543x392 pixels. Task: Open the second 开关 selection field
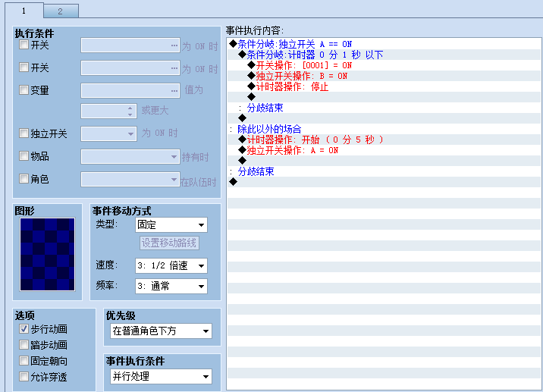[x=130, y=68]
